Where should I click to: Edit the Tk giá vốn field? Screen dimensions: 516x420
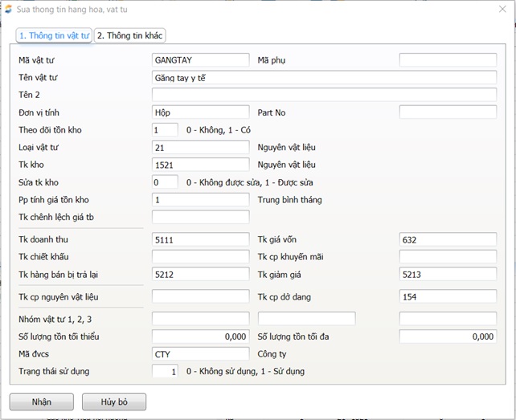pyautogui.click(x=448, y=239)
